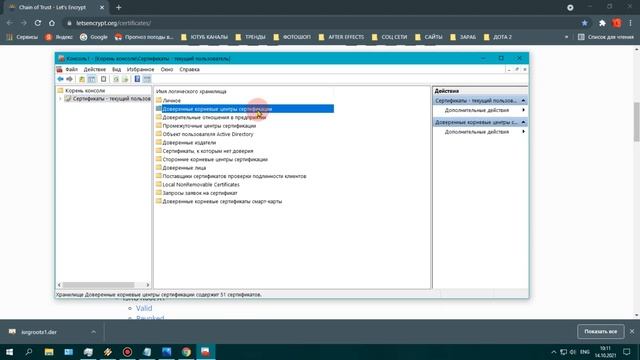Click the Показать все downloads button

tap(600, 331)
